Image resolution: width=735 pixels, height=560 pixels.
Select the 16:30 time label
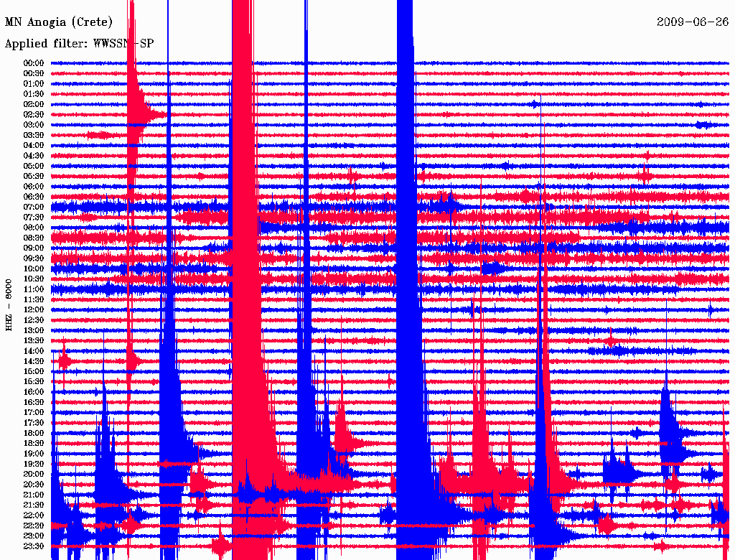pyautogui.click(x=34, y=403)
